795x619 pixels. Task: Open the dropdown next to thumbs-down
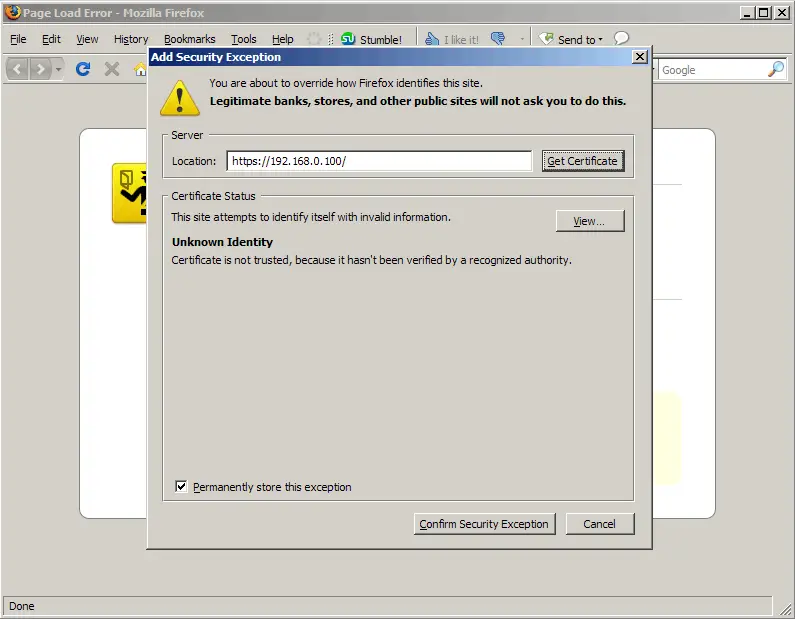(x=522, y=39)
